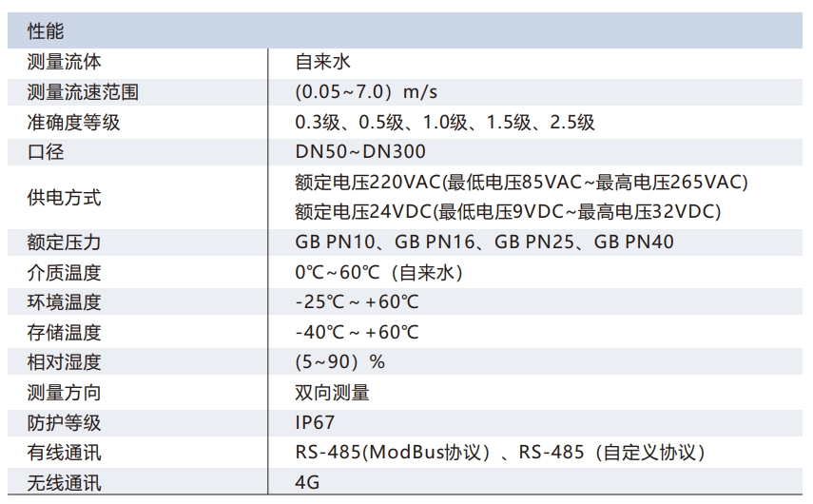Click the -25℃ ~ +60℃ value
813x504 pixels.
(x=357, y=302)
